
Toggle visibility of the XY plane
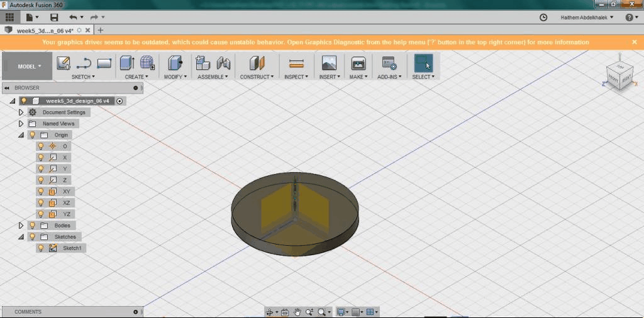pos(41,192)
